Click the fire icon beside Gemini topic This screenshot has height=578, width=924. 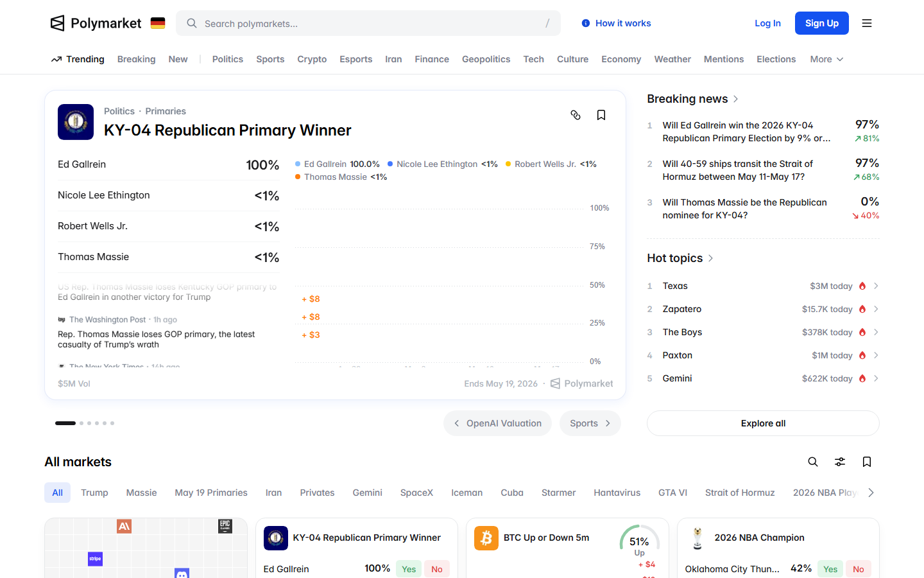(x=862, y=378)
